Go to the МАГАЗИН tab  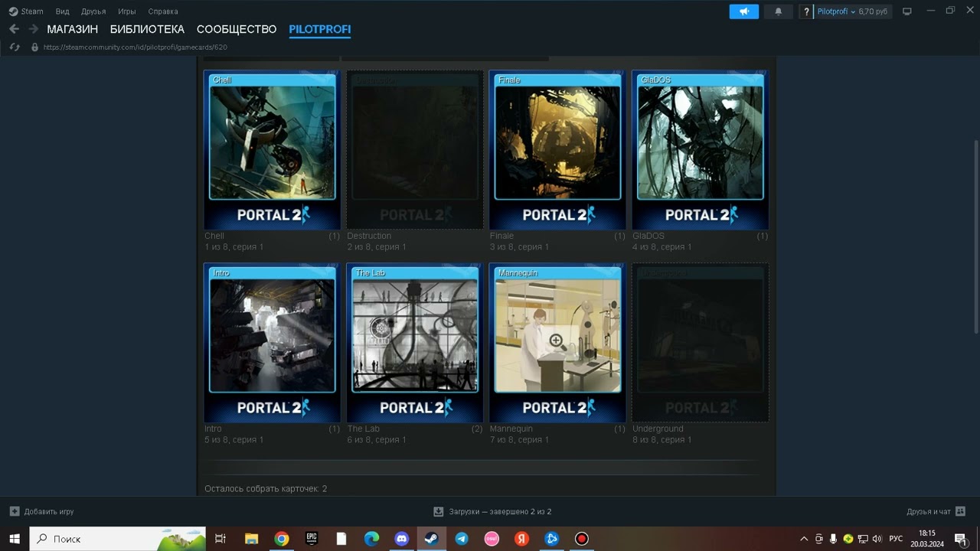coord(73,29)
